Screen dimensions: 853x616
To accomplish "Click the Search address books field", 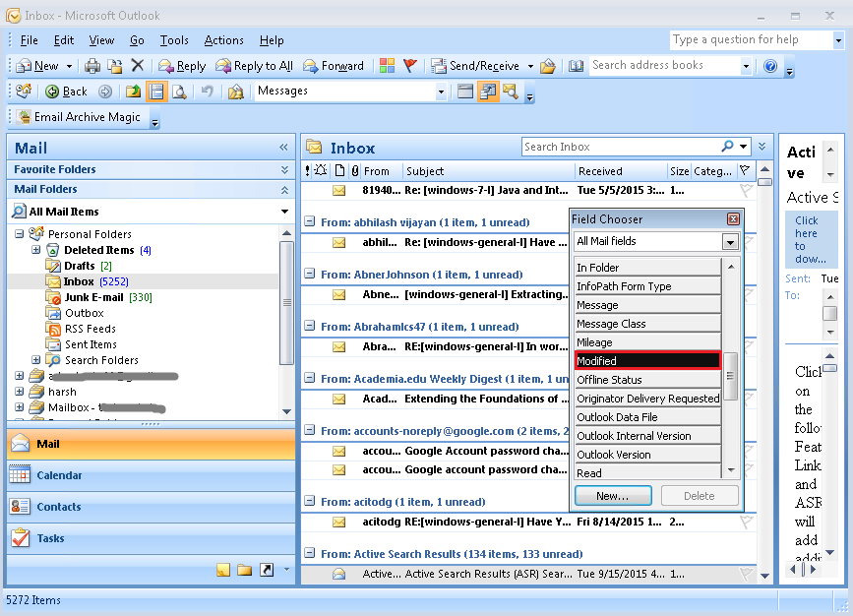I will [x=665, y=65].
